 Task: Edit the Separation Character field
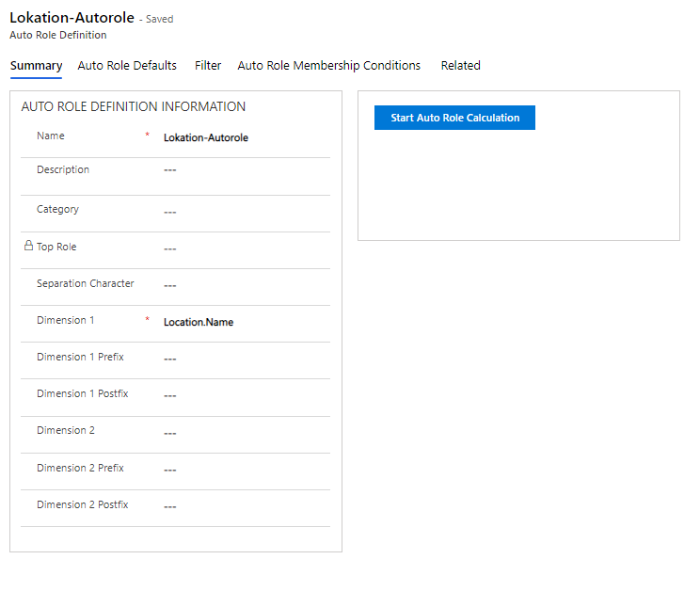click(x=244, y=285)
